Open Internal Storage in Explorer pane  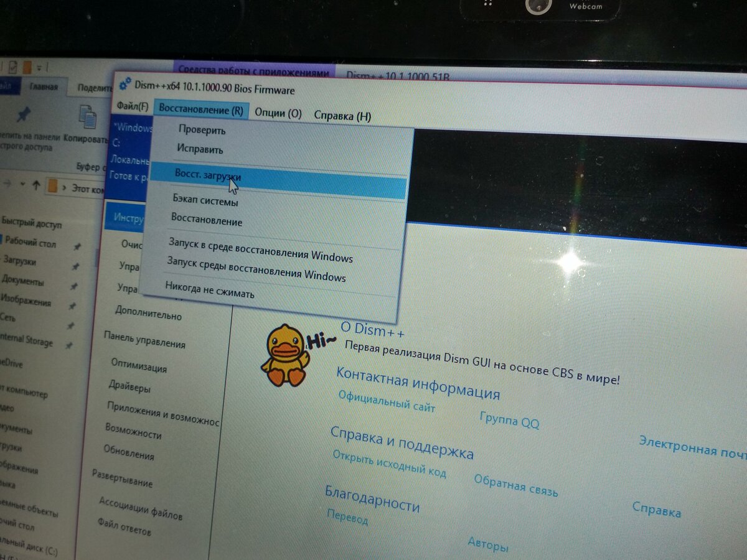tap(26, 339)
